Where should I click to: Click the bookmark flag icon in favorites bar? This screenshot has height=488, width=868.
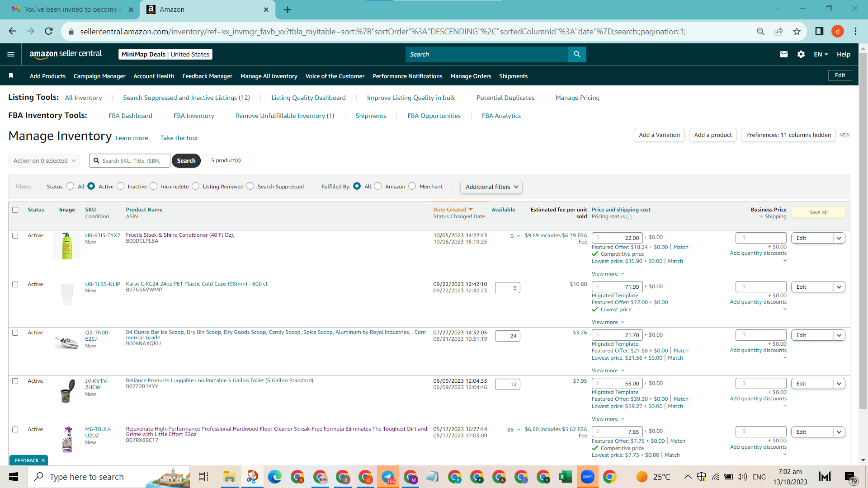(x=11, y=75)
